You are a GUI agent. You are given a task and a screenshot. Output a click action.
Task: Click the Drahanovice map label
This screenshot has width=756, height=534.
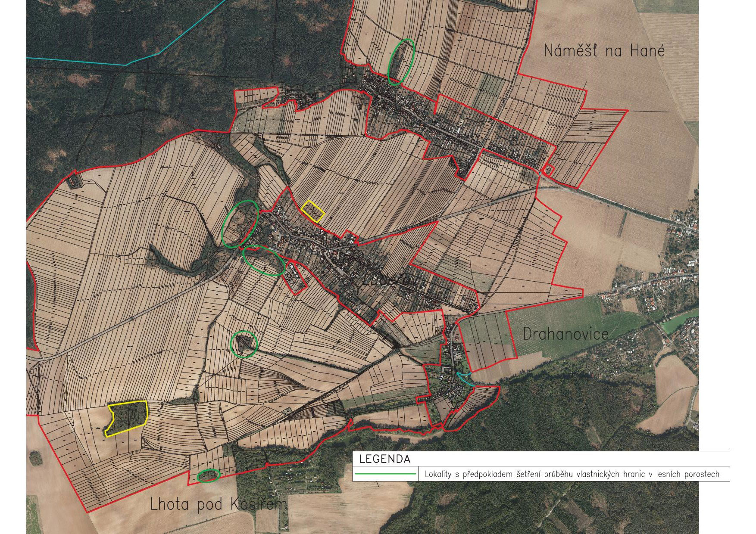[565, 334]
